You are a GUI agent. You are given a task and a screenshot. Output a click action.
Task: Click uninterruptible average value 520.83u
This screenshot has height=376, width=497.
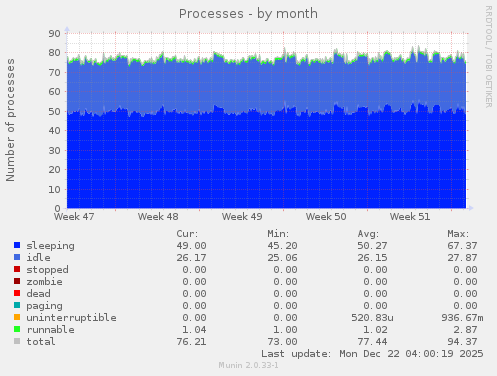click(x=372, y=318)
